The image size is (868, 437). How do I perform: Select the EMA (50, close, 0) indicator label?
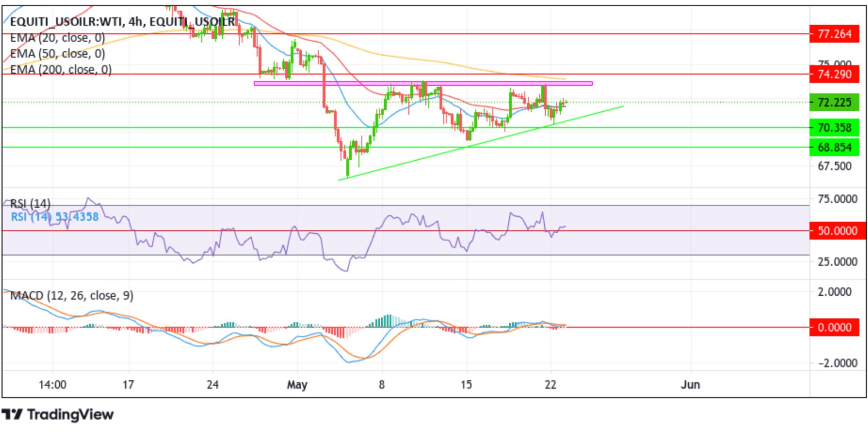point(57,54)
